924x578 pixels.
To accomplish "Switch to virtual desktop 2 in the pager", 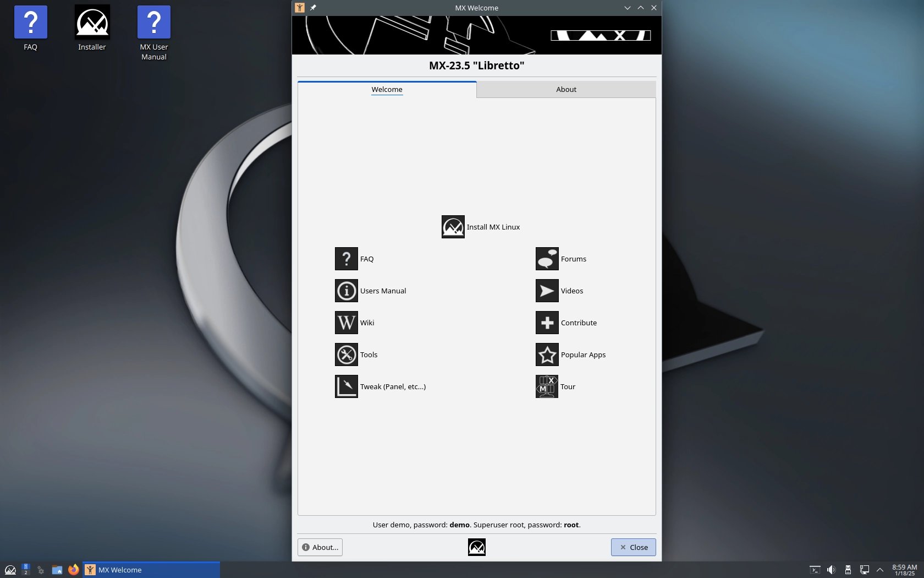I will click(25, 572).
